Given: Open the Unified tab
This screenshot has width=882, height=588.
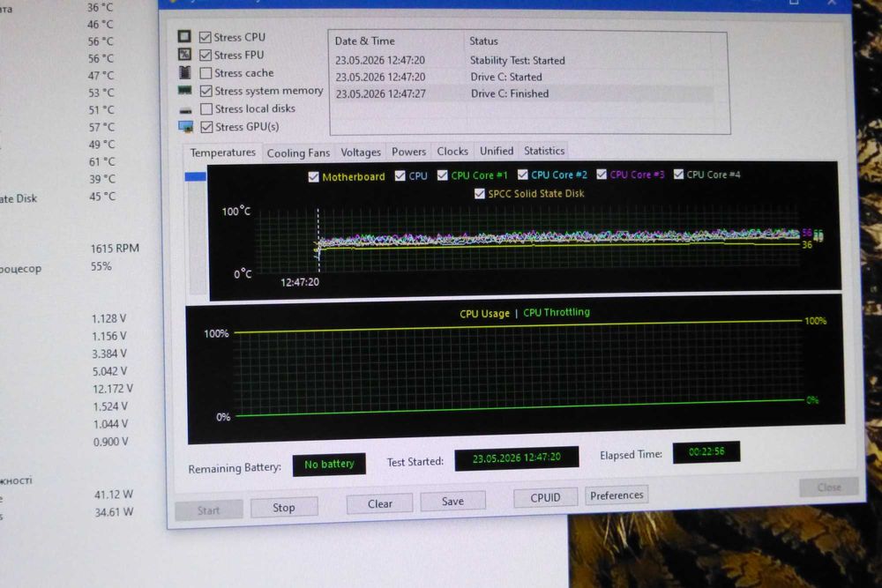Looking at the screenshot, I should pyautogui.click(x=496, y=151).
